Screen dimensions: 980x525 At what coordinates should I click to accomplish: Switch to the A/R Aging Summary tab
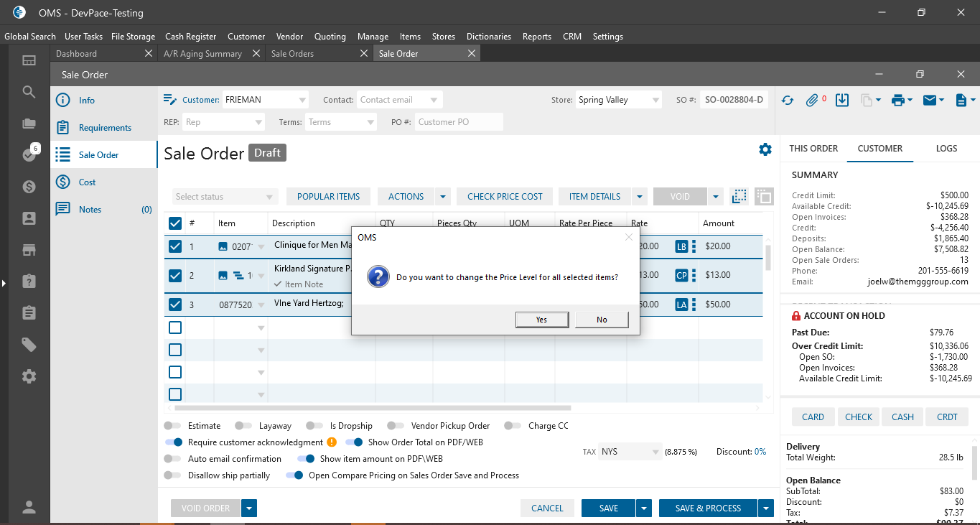[x=203, y=54]
